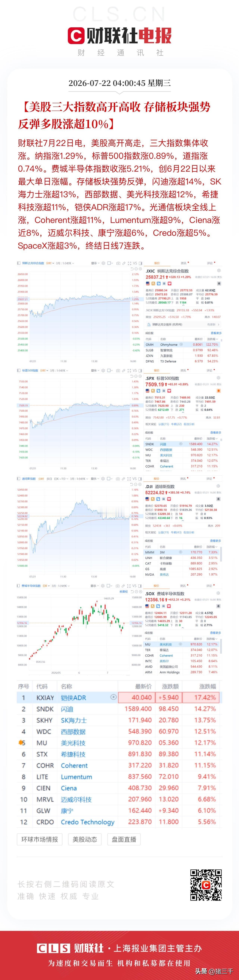Click the zoom-in plus icon on Nasdaq chart

tap(140, 269)
